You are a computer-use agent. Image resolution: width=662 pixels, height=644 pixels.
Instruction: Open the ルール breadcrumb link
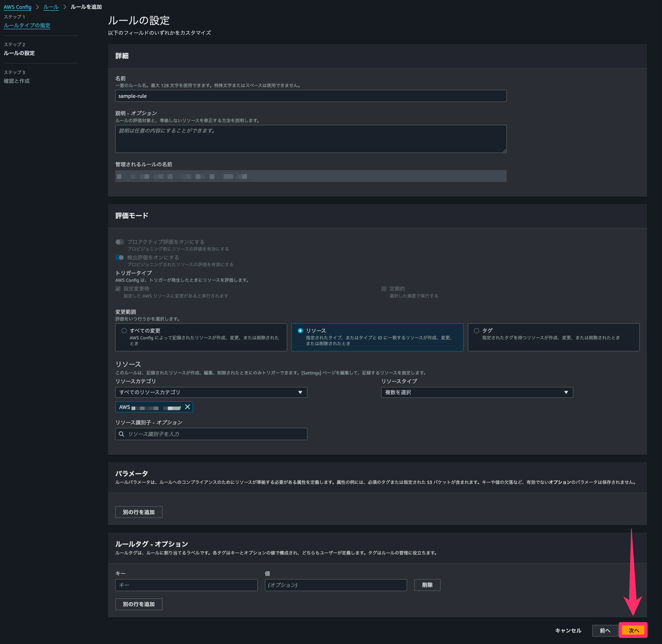(51, 7)
